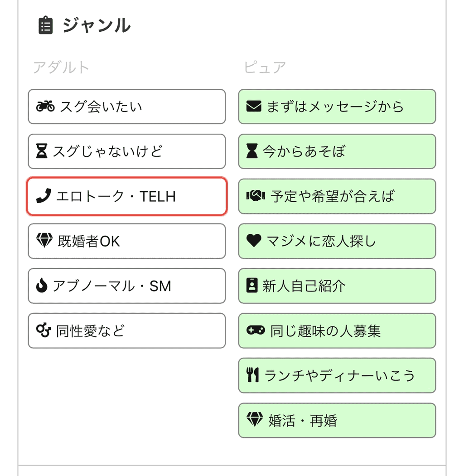The image size is (464, 476).
Task: Deselect the highlighted エロトーク・TELH genre
Action: point(127,196)
